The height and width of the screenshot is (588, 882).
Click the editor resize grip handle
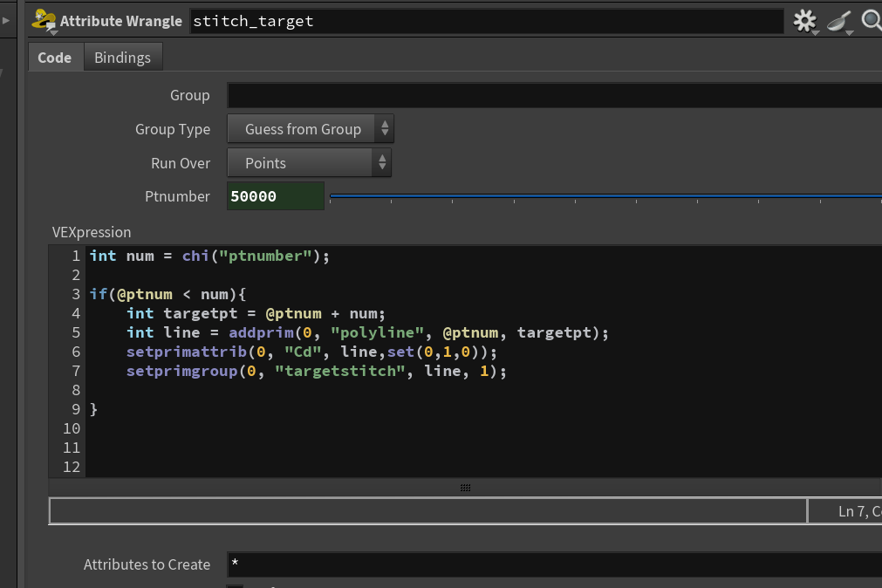point(465,488)
